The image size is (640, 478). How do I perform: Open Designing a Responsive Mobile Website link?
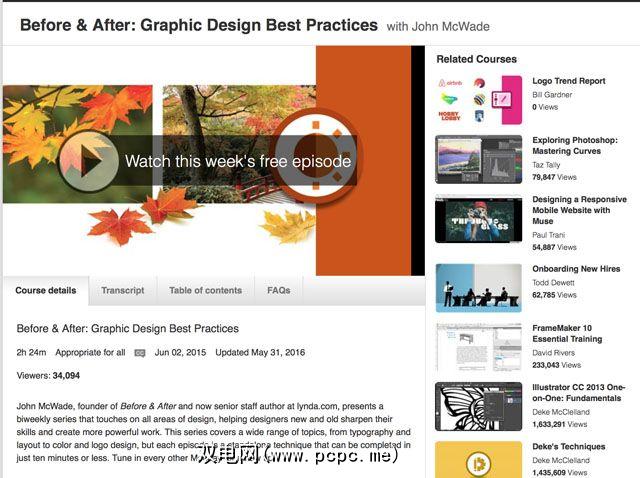579,210
